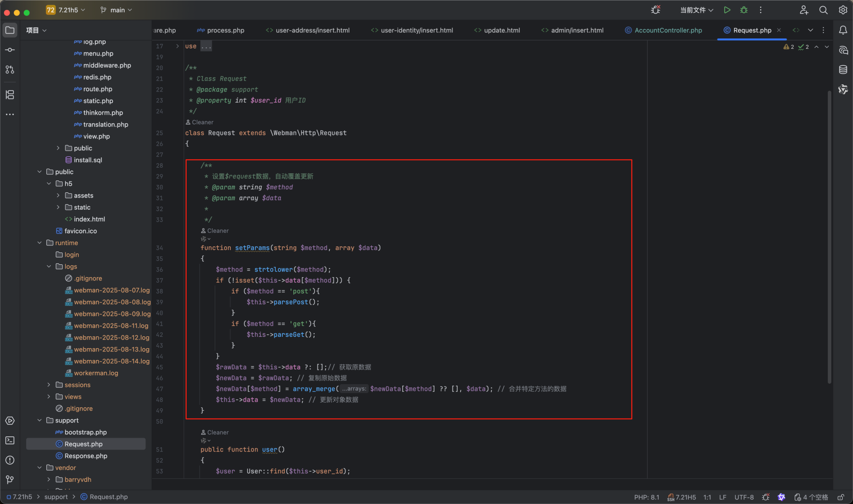This screenshot has height=504, width=853.
Task: Click the SSH 7.21H5 deployment indicator
Action: click(681, 497)
